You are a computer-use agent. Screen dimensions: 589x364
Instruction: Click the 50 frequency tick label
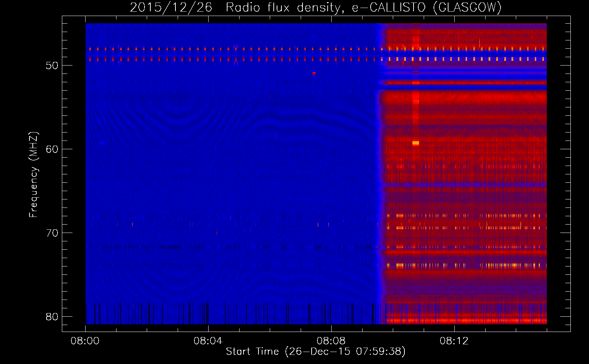click(52, 66)
